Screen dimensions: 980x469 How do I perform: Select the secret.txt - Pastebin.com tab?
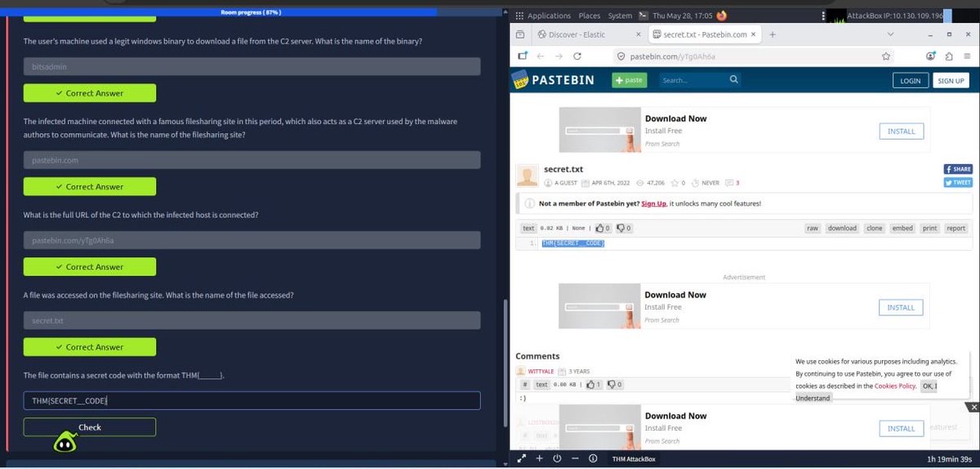(706, 35)
